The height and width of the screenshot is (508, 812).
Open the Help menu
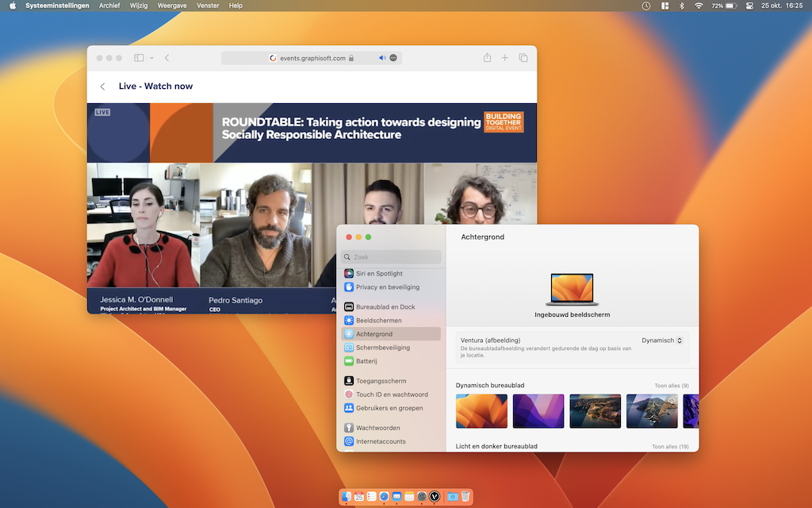click(236, 6)
